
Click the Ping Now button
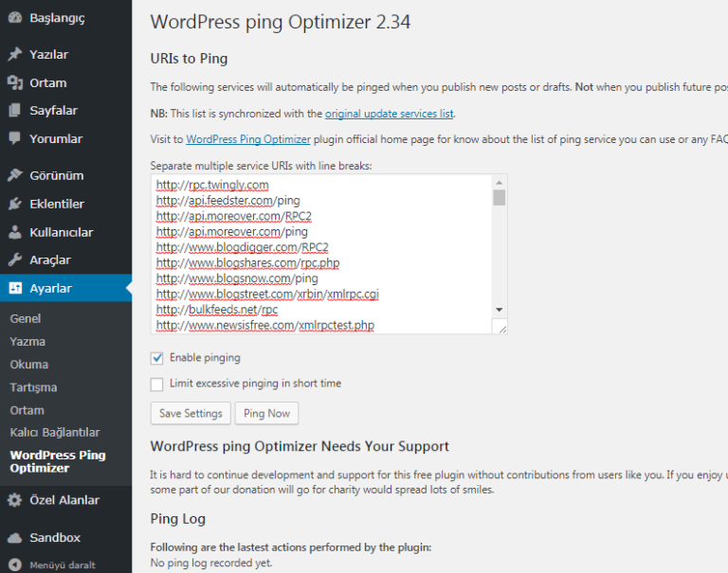tap(267, 413)
